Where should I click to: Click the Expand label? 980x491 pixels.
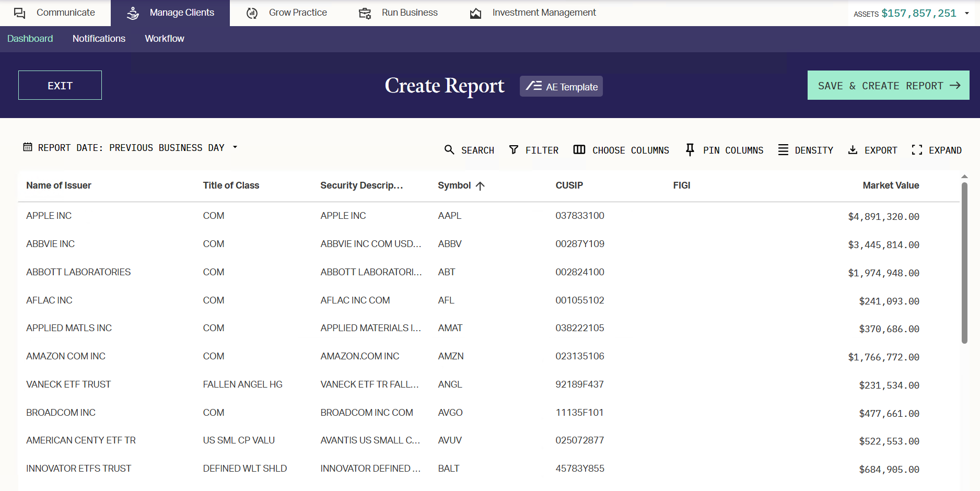(945, 150)
